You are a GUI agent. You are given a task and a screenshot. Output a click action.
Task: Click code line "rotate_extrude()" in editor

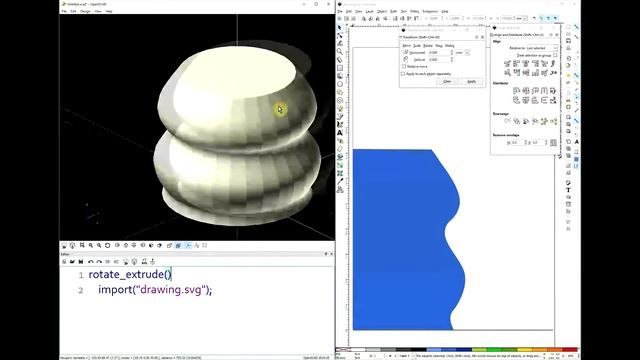click(x=130, y=274)
